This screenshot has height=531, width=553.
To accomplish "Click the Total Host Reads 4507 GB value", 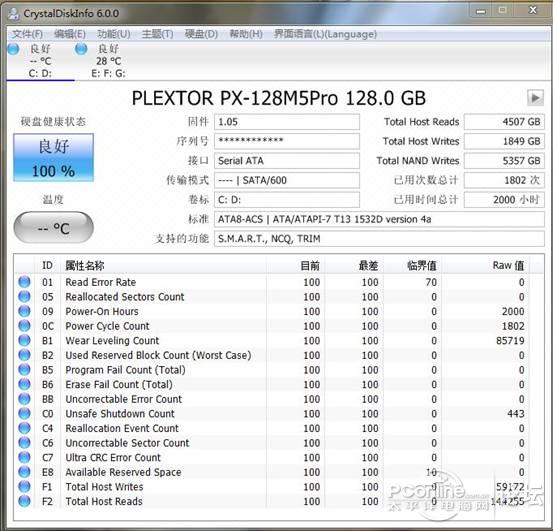I will [504, 122].
